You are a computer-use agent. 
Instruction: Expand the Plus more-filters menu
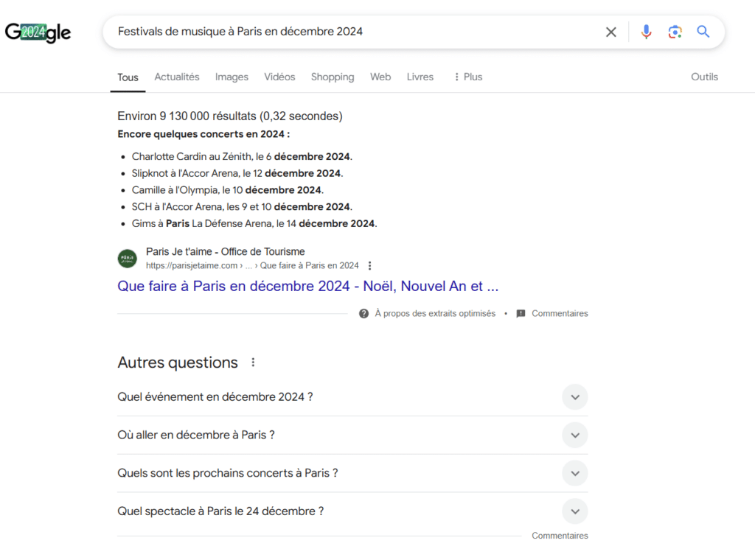[468, 77]
